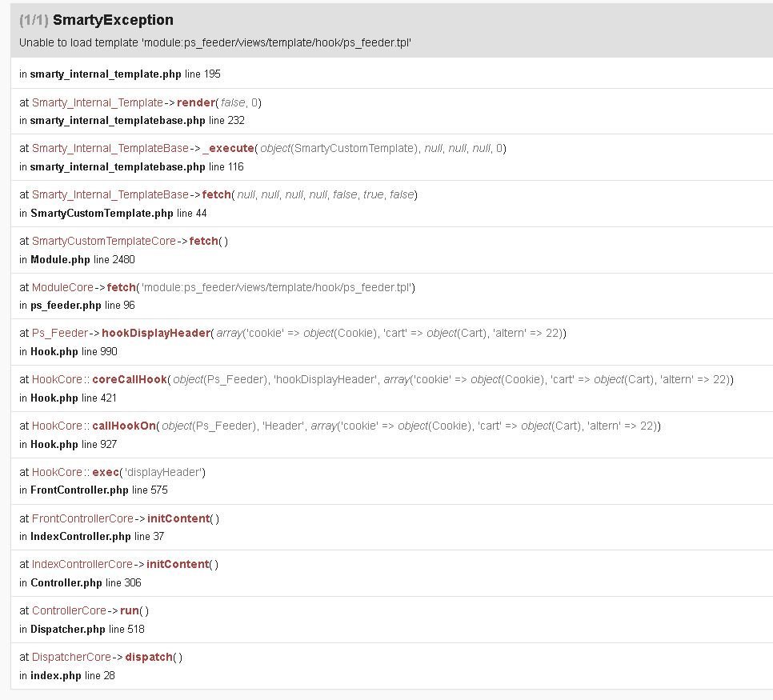Open FrontController.php line 575 file reference
Image resolution: width=773 pixels, height=700 pixels.
pyautogui.click(x=99, y=490)
